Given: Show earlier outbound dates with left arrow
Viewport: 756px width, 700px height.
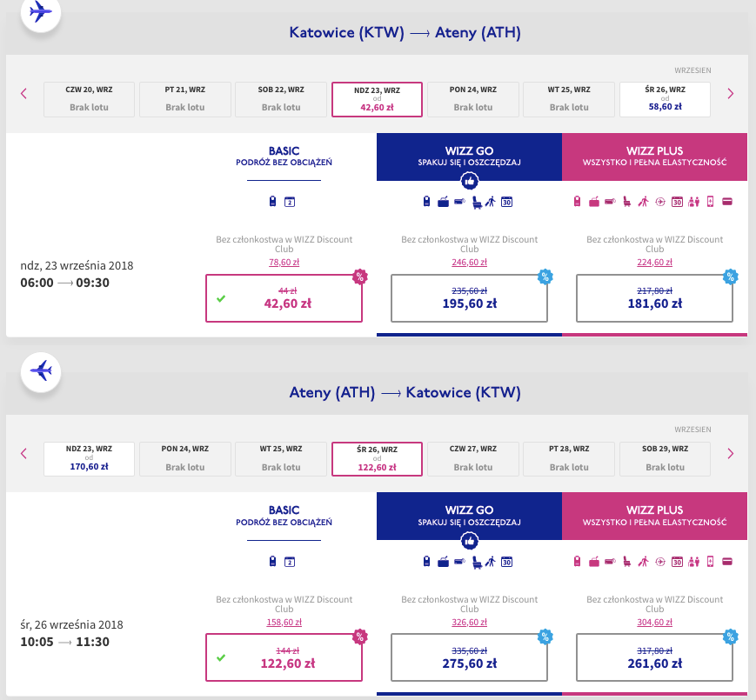Looking at the screenshot, I should (x=24, y=94).
